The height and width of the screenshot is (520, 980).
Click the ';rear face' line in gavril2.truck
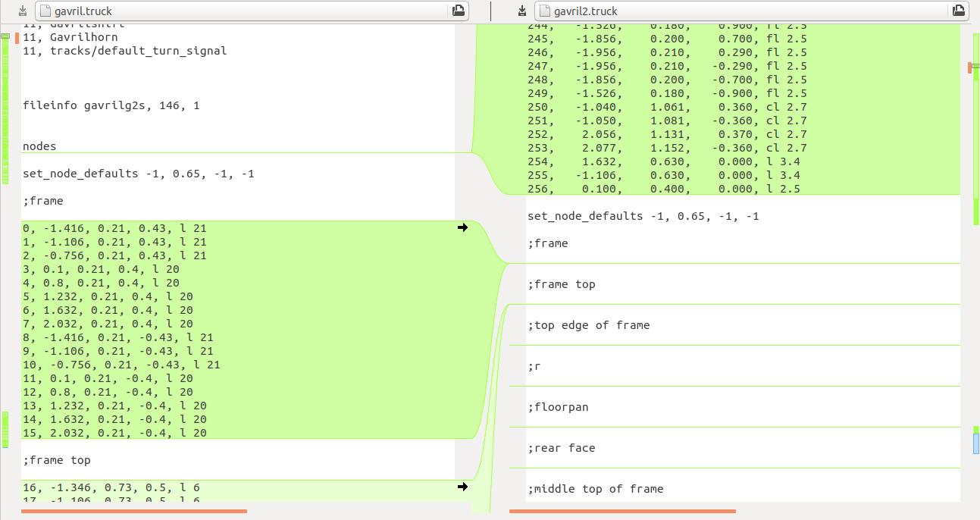[x=556, y=447]
